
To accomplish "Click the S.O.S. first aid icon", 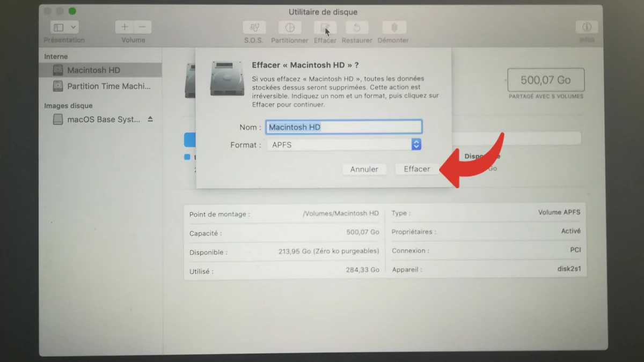I will point(254,27).
